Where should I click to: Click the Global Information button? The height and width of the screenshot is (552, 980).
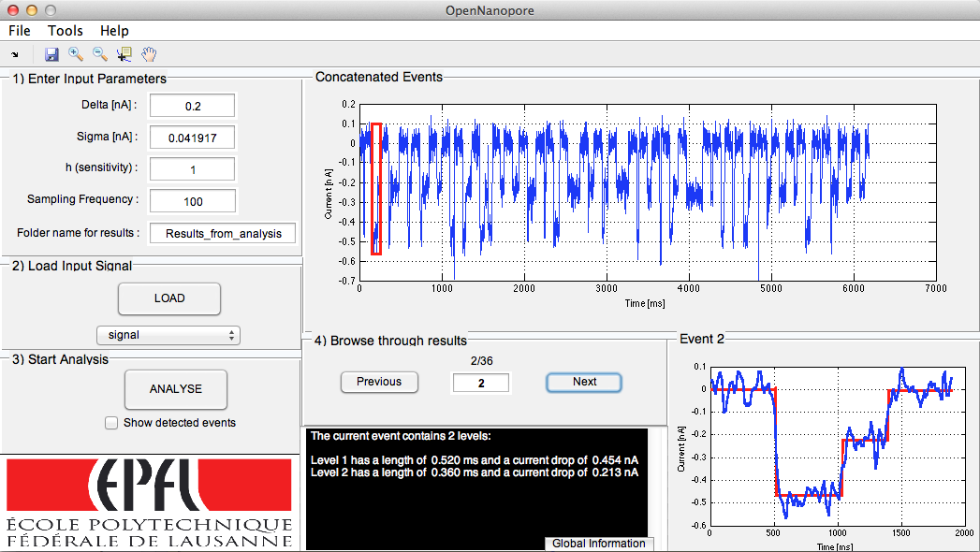click(598, 544)
